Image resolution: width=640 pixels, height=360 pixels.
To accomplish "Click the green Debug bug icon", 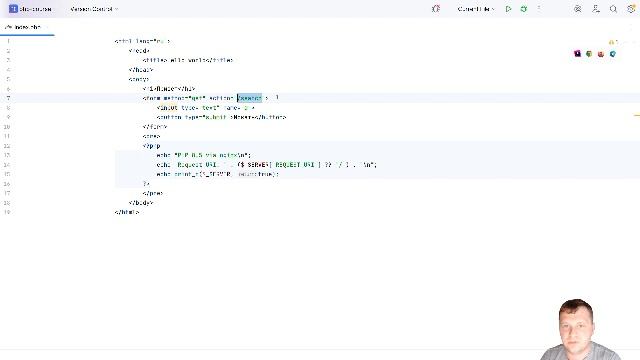I will (x=524, y=9).
